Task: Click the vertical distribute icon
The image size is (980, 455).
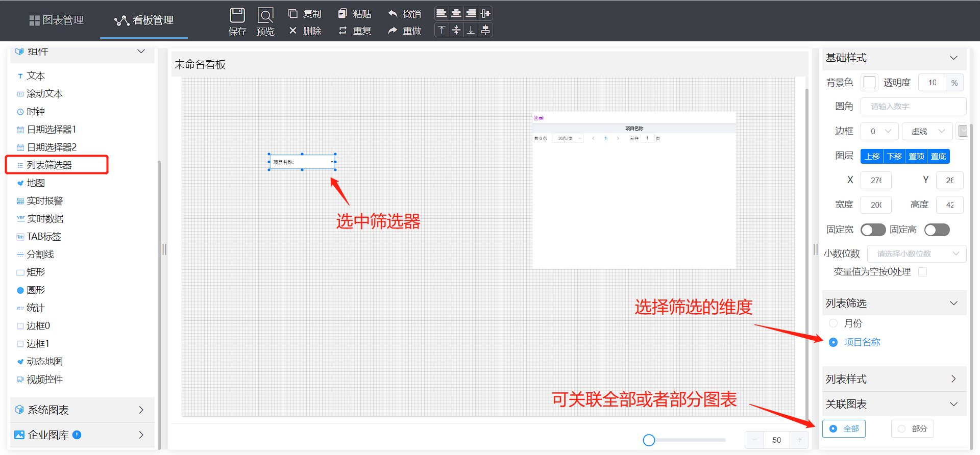Action: (x=485, y=30)
